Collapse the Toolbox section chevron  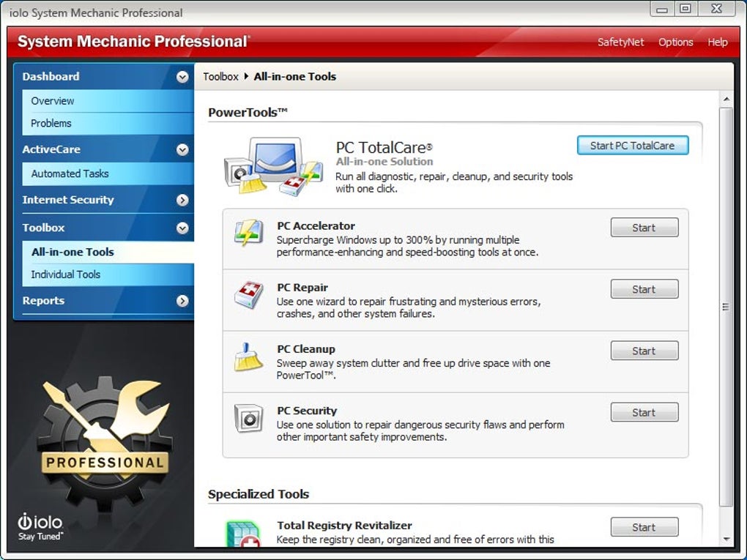click(182, 228)
